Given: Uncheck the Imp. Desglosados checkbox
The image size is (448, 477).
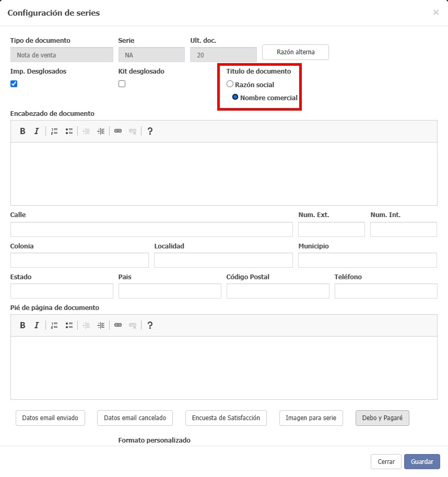Looking at the screenshot, I should tap(14, 84).
